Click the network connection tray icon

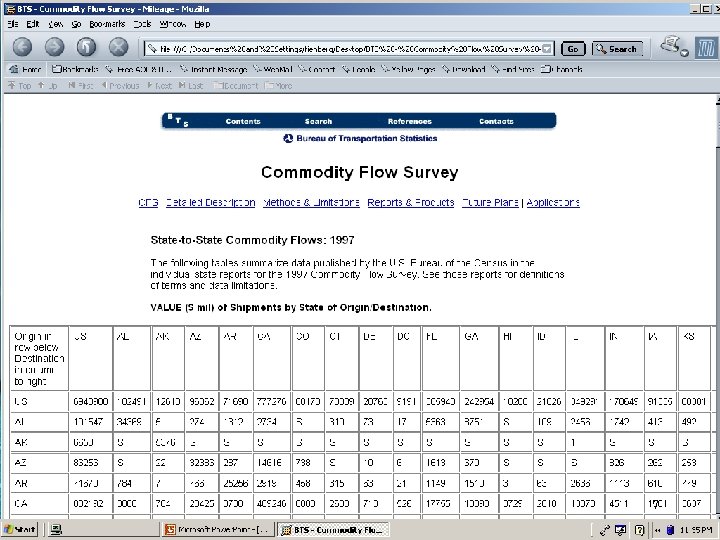coord(604,530)
